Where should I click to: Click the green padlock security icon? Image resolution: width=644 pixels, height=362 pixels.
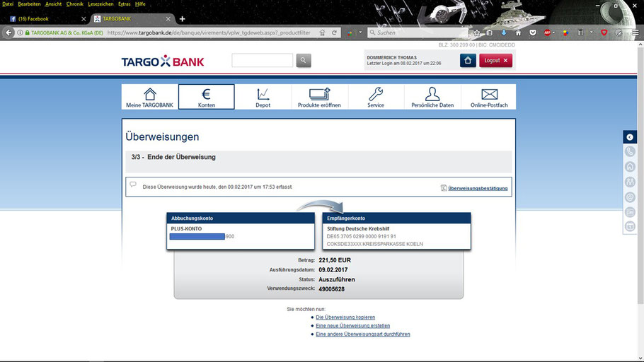pyautogui.click(x=27, y=33)
